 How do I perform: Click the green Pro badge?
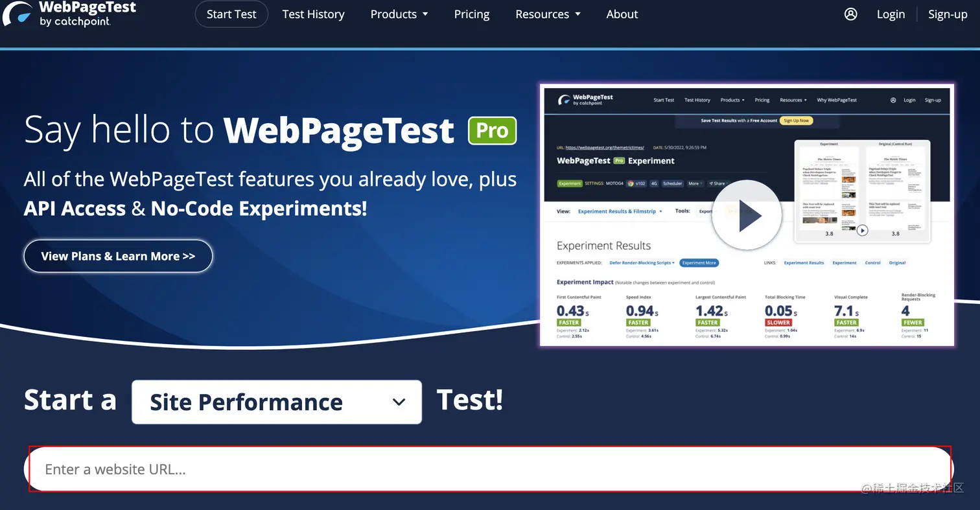pos(493,130)
